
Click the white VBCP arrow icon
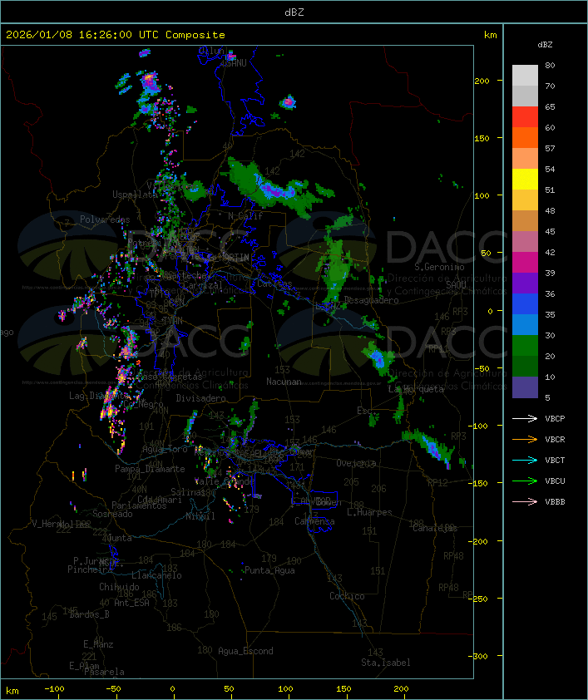point(526,418)
